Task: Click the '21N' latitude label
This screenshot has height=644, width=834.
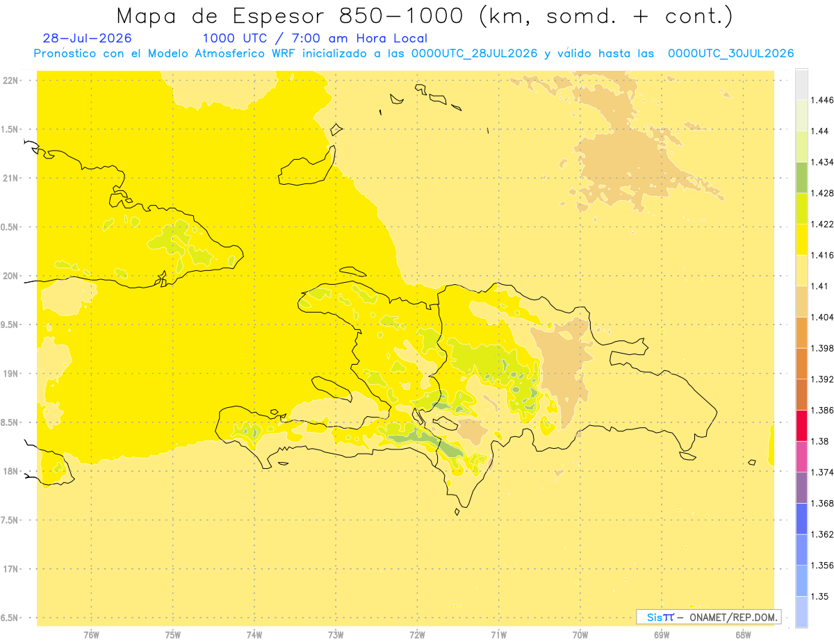Action: (10, 178)
